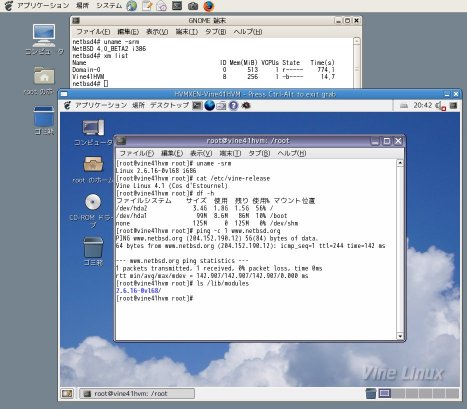467x409 pixels.
Task: Open 編集(E) menu in the GNOME 端末 window
Action: coord(128,32)
